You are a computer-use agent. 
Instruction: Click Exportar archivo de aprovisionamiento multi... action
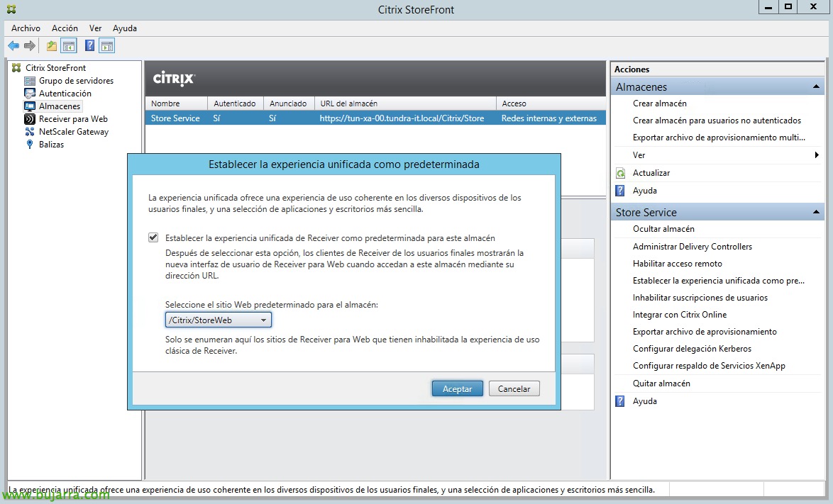tap(719, 138)
